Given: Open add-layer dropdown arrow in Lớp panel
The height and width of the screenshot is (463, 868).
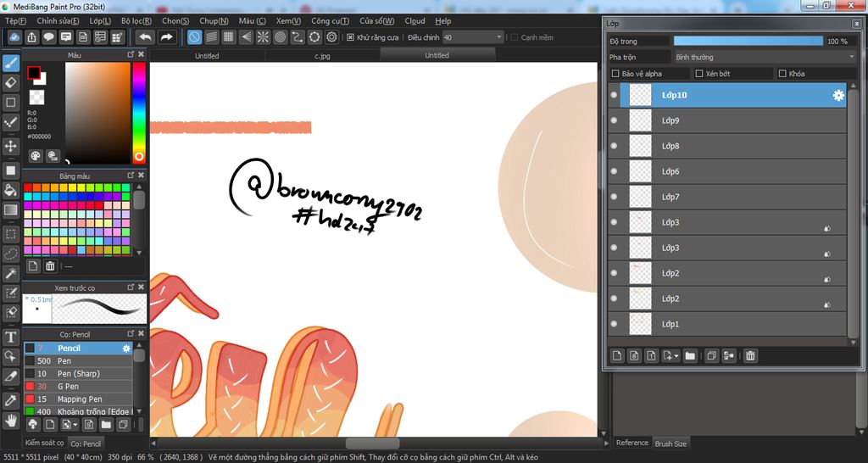Looking at the screenshot, I should (x=676, y=356).
